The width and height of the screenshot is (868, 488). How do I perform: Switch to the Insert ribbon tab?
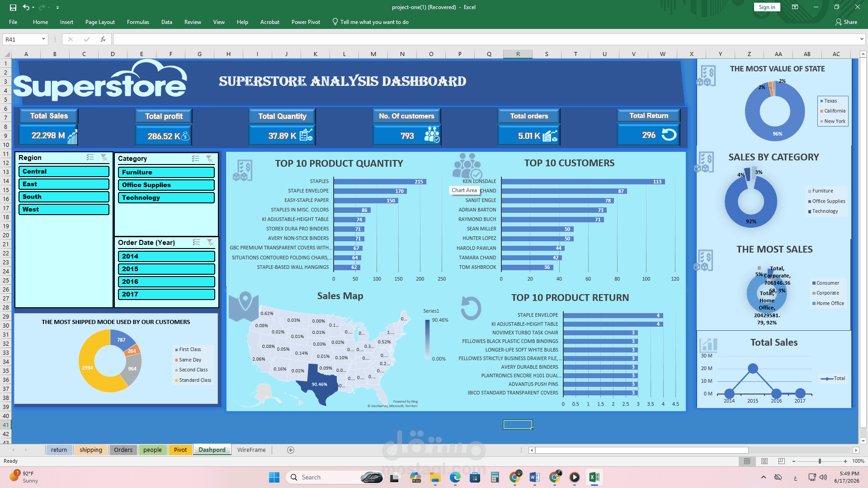66,22
